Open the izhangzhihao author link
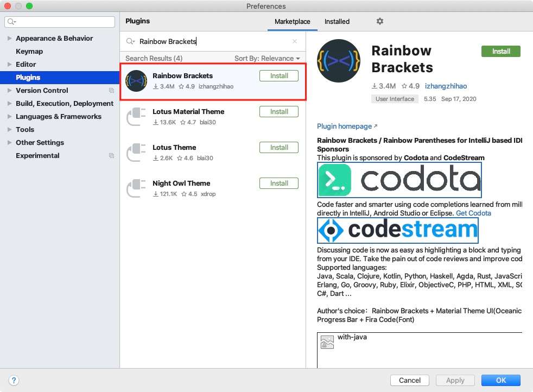The height and width of the screenshot is (392, 533). click(x=446, y=86)
